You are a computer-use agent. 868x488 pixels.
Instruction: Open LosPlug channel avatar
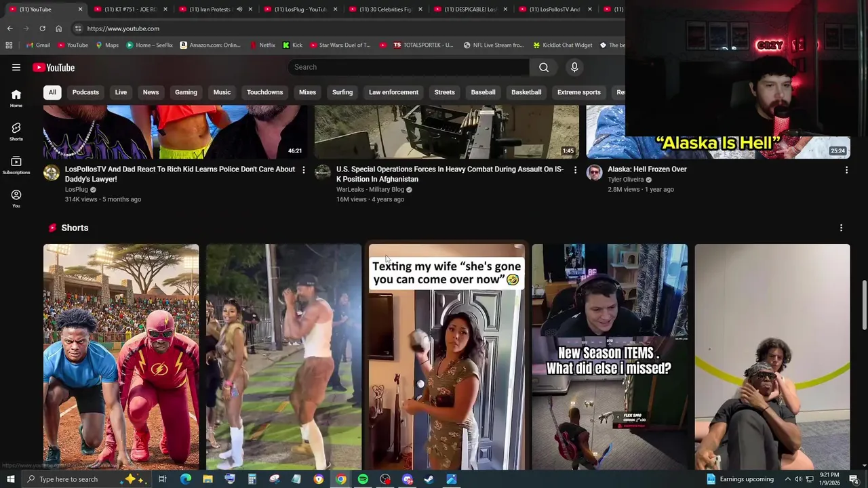click(x=52, y=172)
